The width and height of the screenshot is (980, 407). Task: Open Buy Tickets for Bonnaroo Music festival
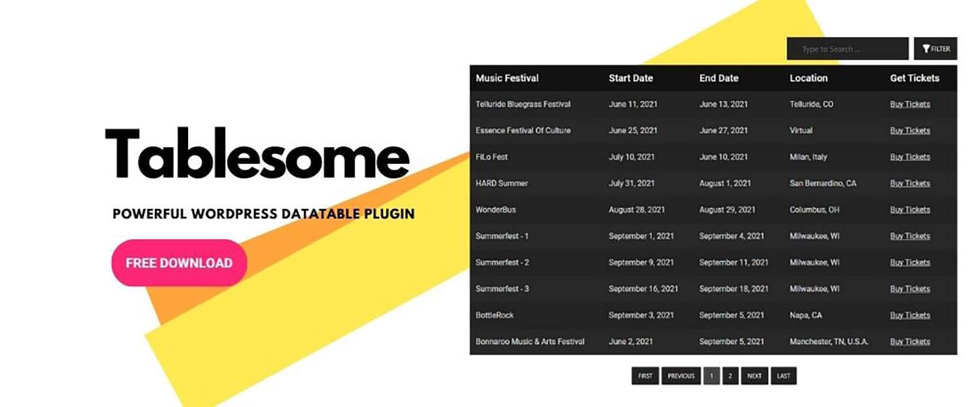click(909, 342)
